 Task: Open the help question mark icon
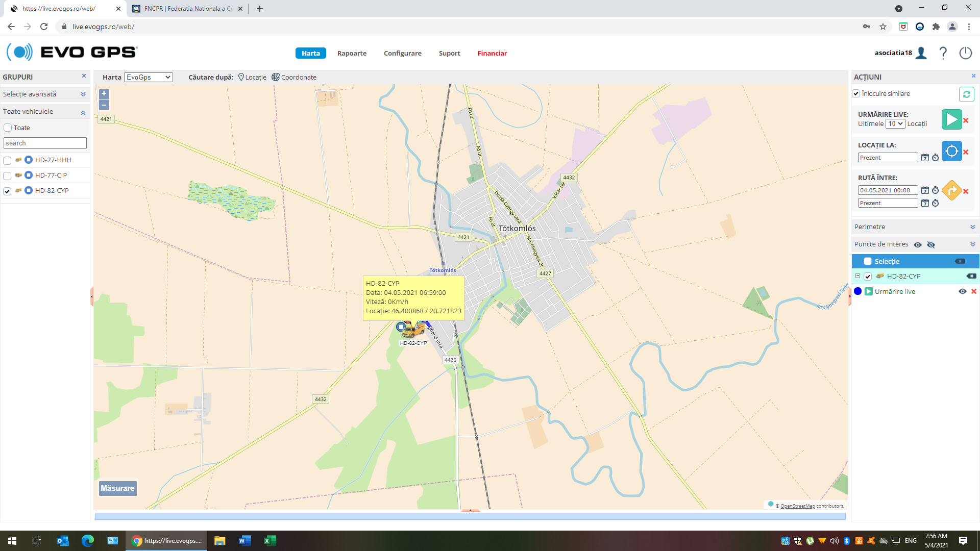pyautogui.click(x=943, y=53)
